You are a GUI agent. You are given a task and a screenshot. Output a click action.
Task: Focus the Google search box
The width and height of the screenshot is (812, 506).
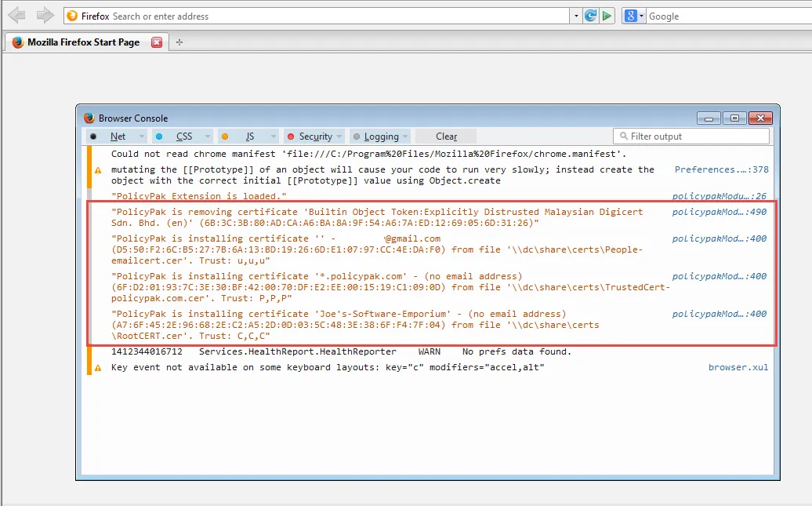click(729, 16)
